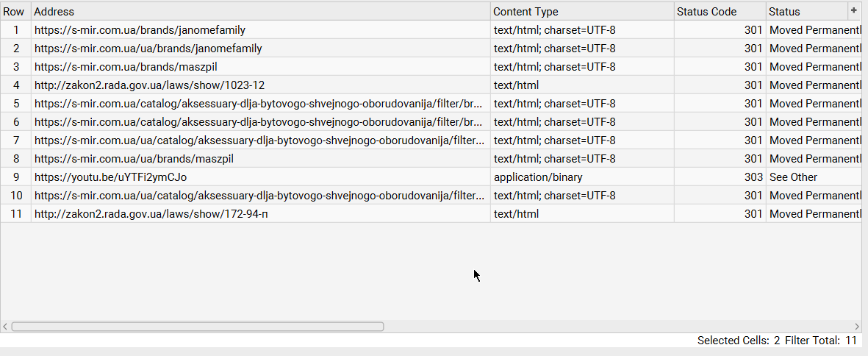Select the zakon2.rada.gov.ua/laws/show/172-94-п address
This screenshot has height=356, width=868.
tap(151, 214)
